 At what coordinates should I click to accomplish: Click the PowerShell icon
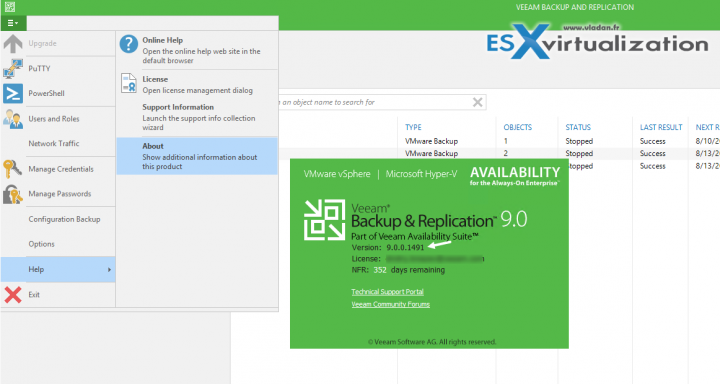tap(13, 93)
